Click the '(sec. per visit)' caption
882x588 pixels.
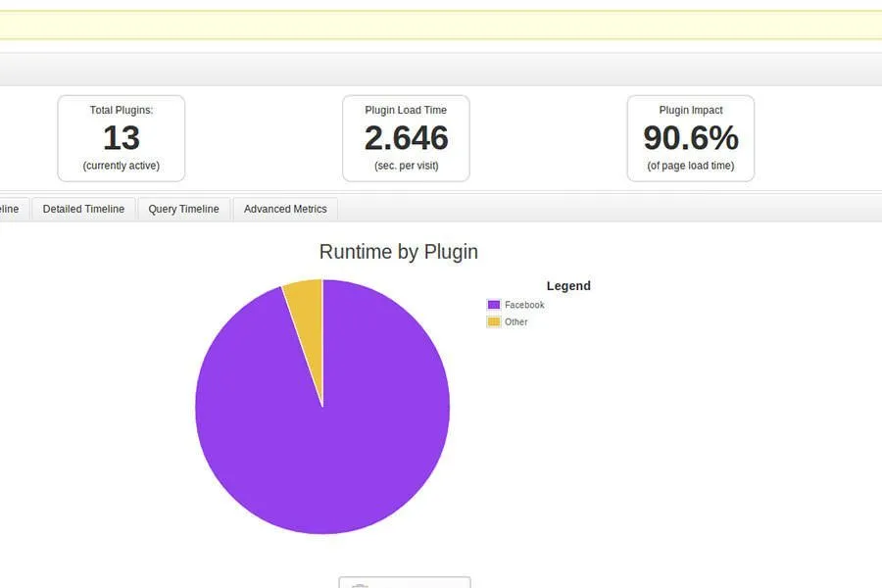(406, 166)
